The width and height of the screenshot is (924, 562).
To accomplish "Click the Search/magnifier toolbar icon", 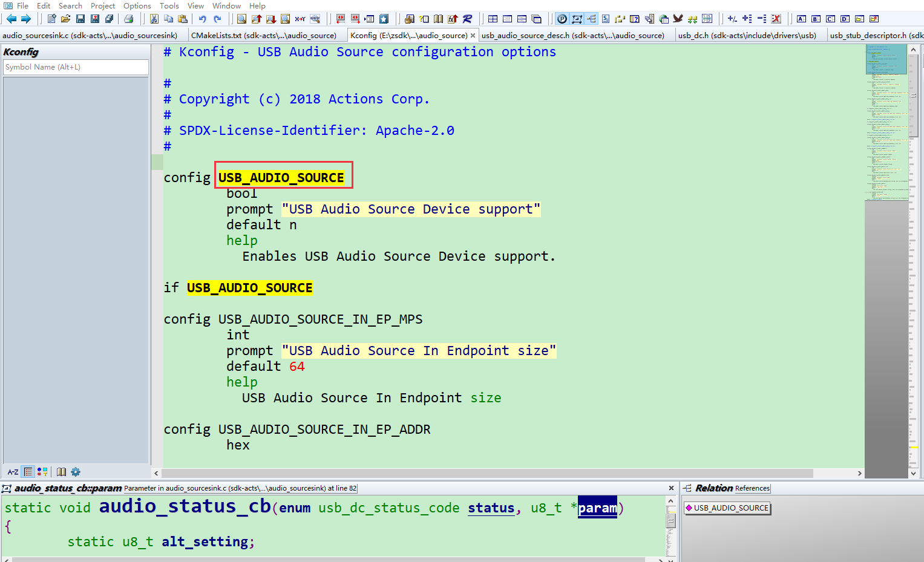I will tap(241, 19).
